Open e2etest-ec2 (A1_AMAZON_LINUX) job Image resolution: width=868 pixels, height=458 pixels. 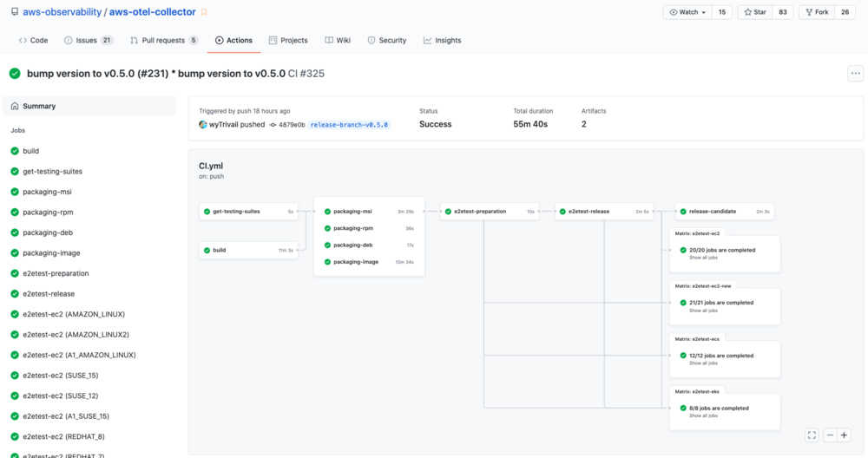[x=79, y=355]
